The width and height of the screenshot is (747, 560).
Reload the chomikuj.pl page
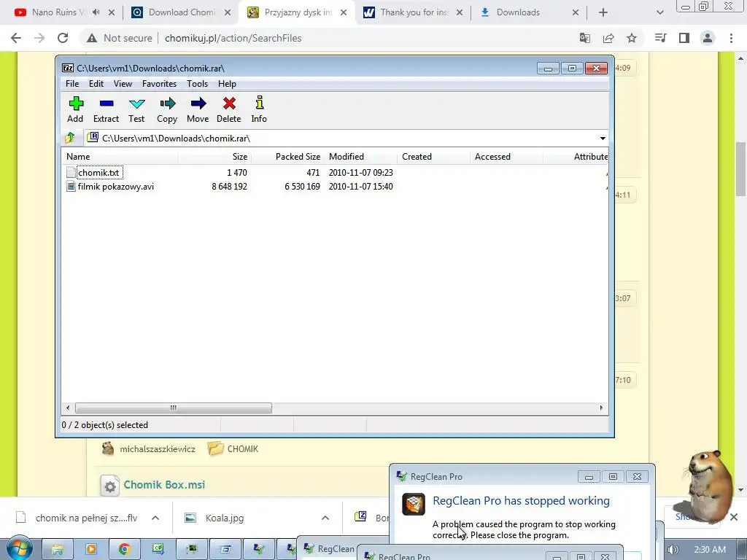[x=63, y=38]
